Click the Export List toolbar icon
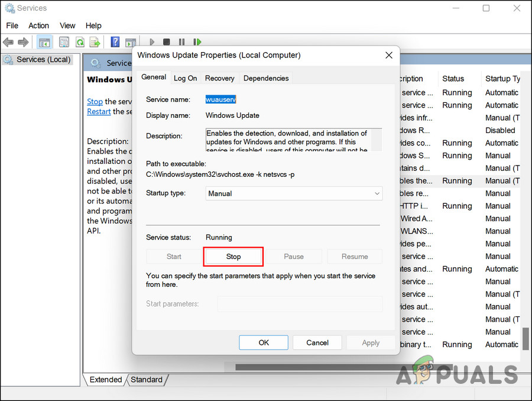This screenshot has height=401, width=532. [x=95, y=42]
